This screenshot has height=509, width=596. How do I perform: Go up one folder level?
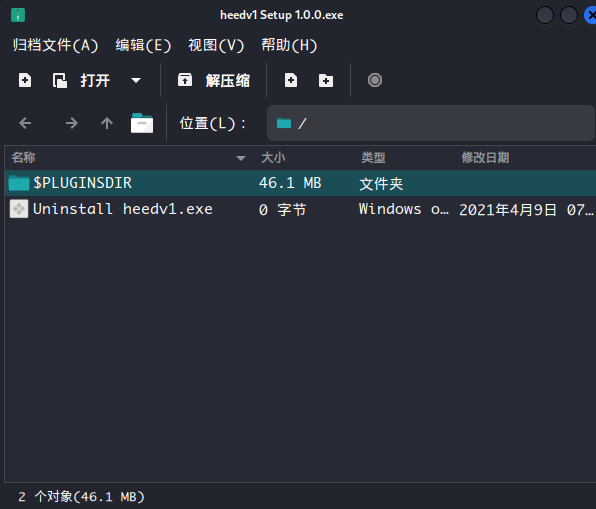[107, 123]
